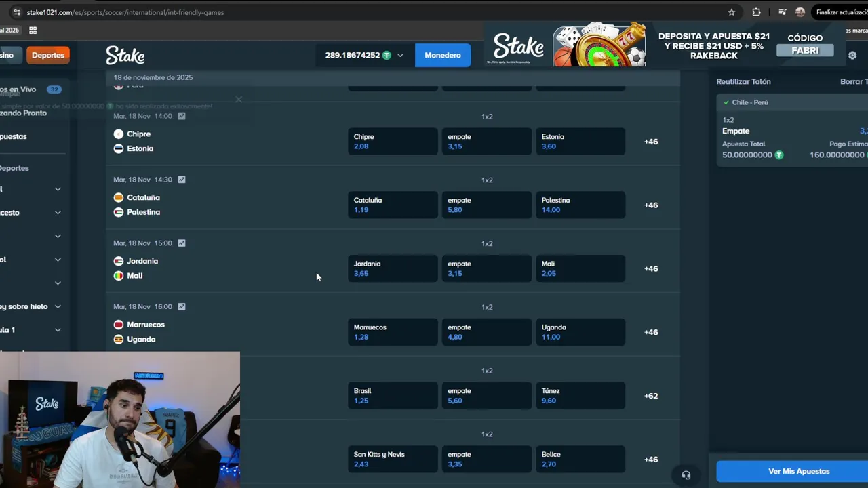Open stats icon for Chipre vs Estonia match
The image size is (868, 488).
coord(182,116)
